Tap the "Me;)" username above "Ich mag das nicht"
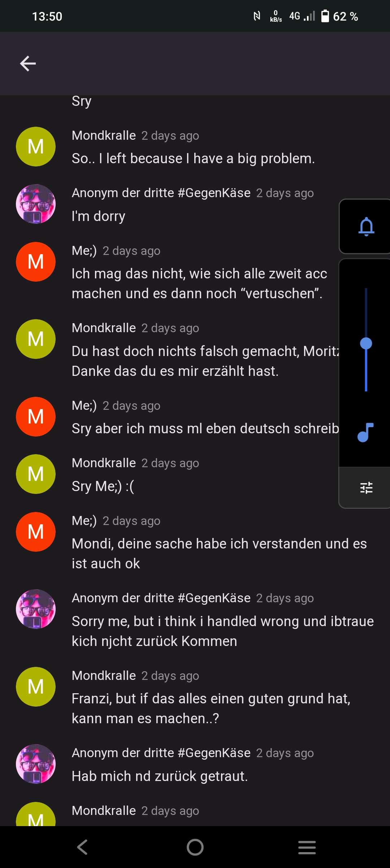The width and height of the screenshot is (390, 868). coord(84,251)
